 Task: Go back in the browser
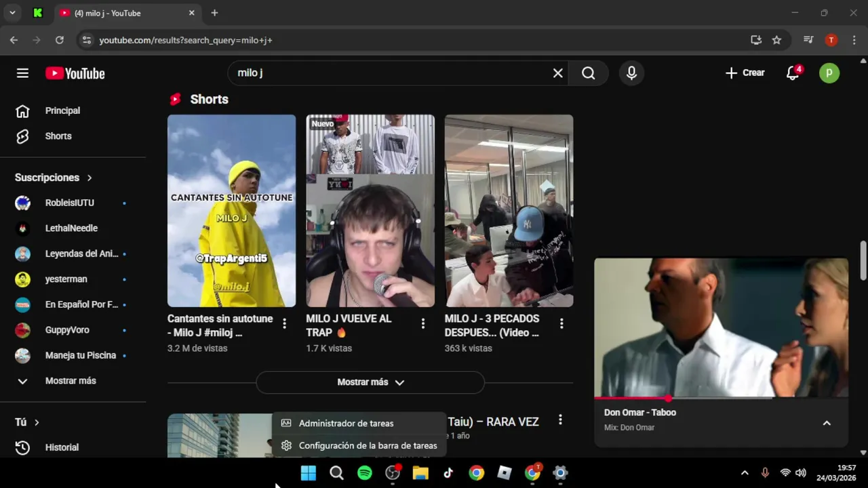coord(14,40)
